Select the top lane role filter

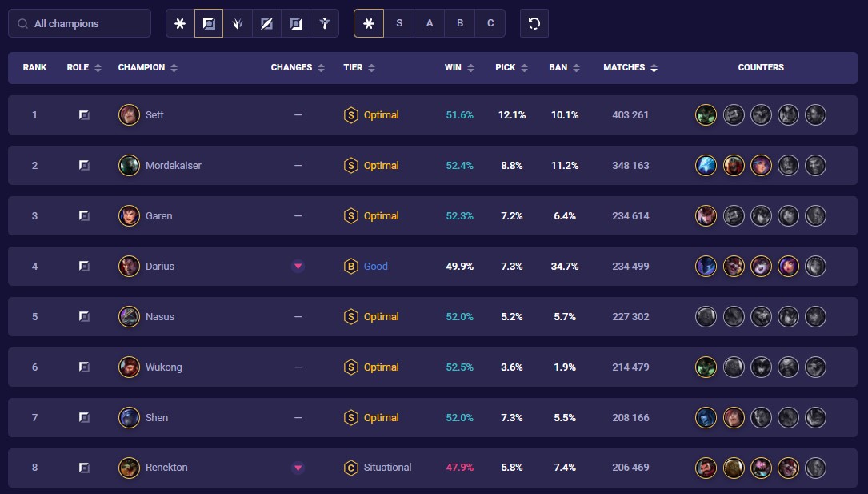[x=209, y=23]
